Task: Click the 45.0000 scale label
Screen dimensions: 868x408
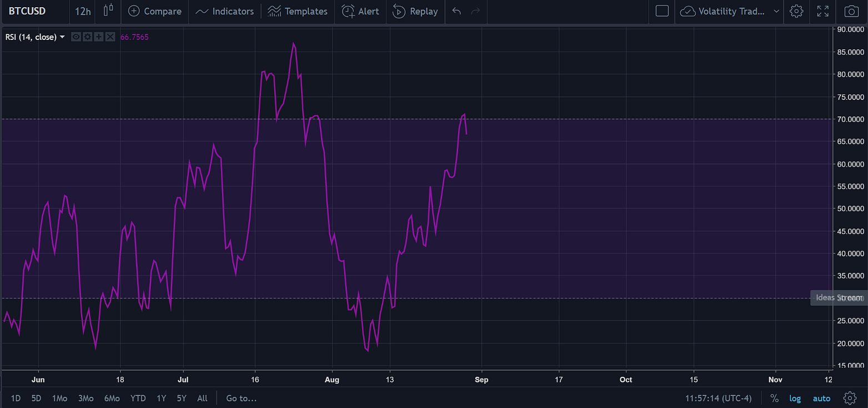Action: [x=850, y=231]
